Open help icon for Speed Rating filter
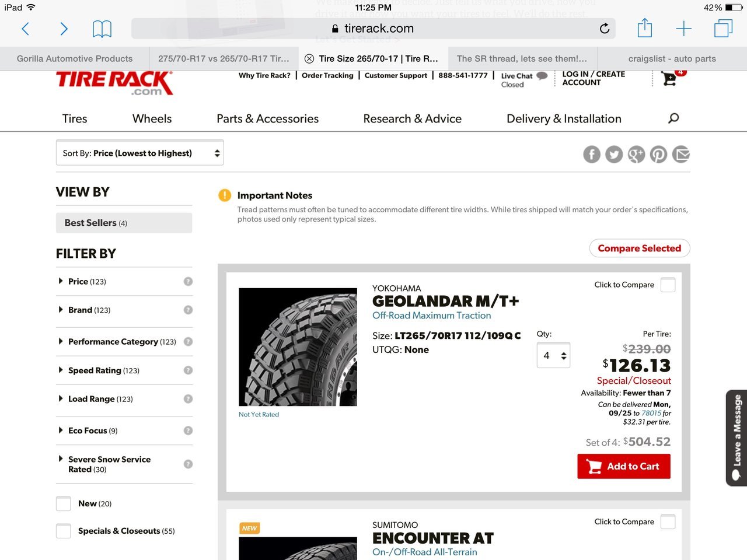 188,370
